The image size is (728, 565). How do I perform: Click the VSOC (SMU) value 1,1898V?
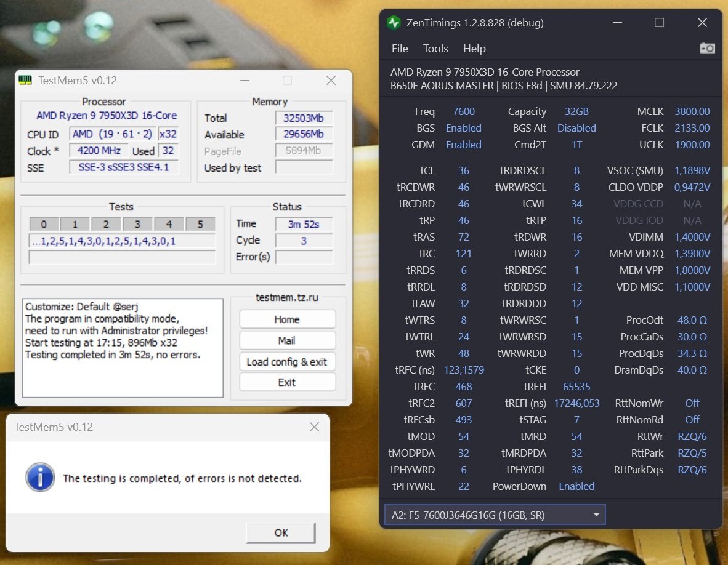692,170
